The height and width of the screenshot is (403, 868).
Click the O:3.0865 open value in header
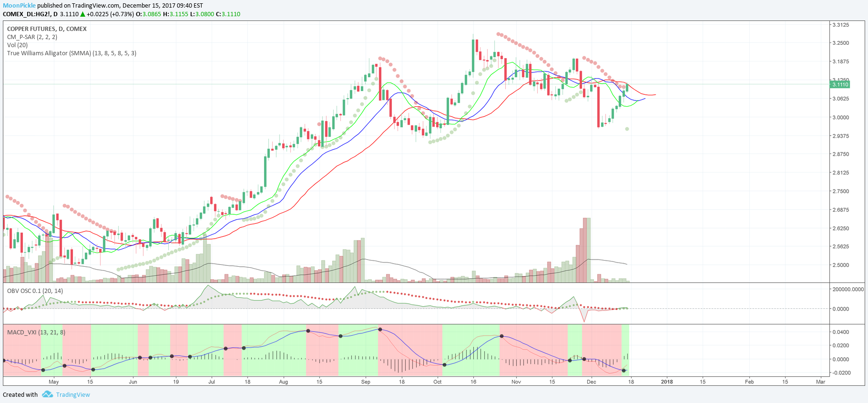click(x=148, y=14)
